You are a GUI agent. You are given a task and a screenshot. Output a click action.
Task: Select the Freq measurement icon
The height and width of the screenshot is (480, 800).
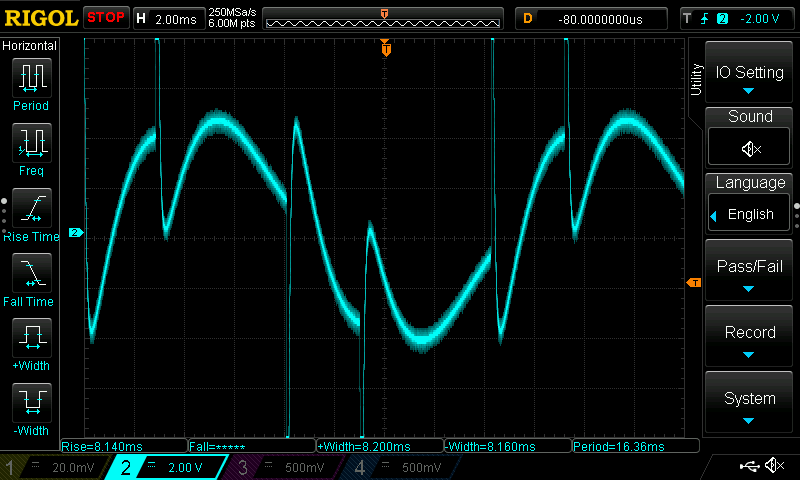(31, 148)
